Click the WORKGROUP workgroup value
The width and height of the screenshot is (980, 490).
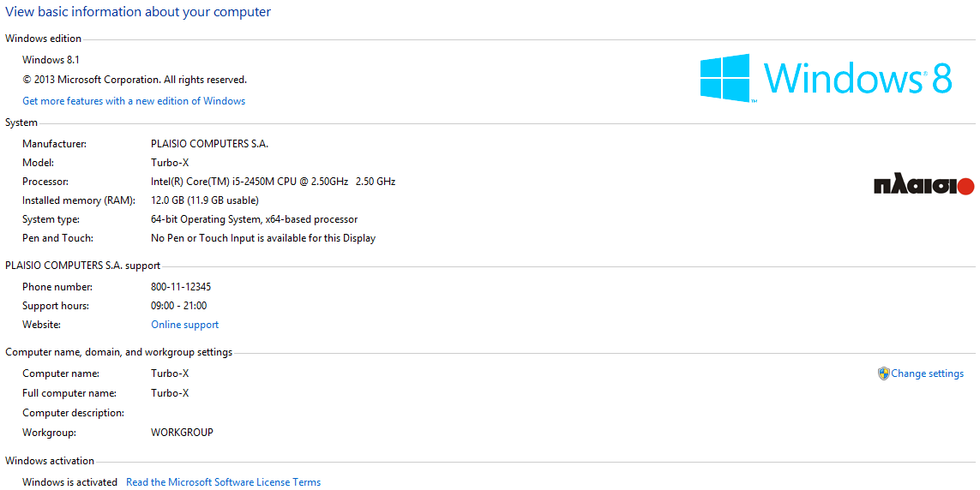pyautogui.click(x=182, y=433)
